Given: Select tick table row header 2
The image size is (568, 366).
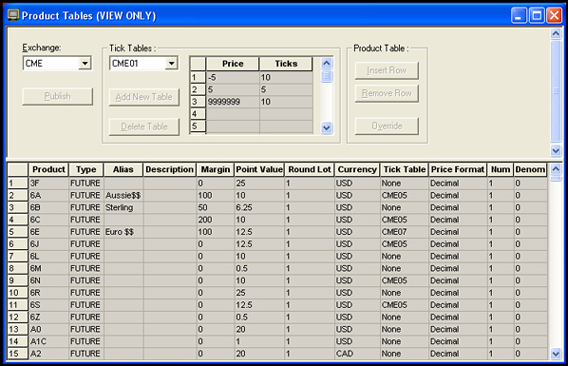Looking at the screenshot, I should tap(198, 90).
